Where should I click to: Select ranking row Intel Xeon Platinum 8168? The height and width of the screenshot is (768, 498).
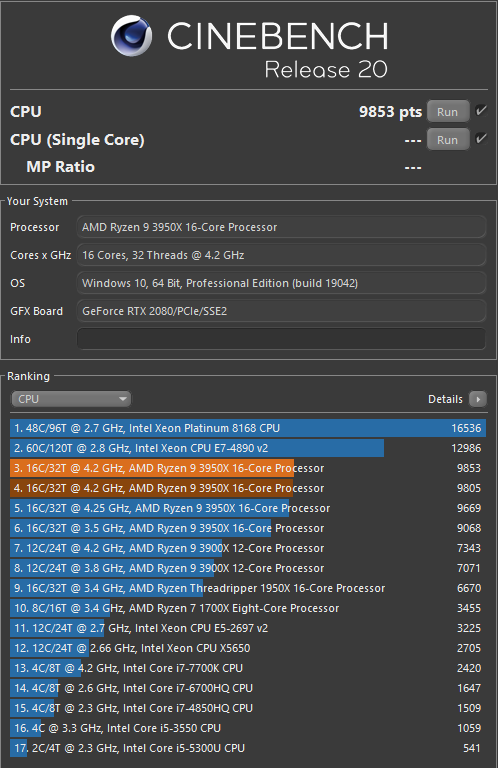[x=248, y=428]
